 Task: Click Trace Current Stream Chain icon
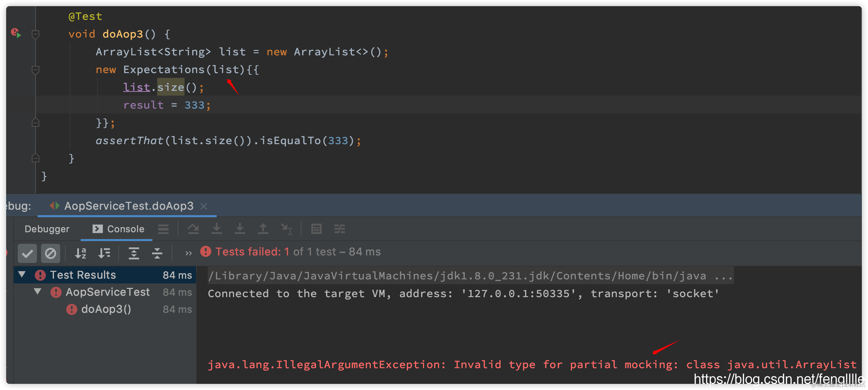pyautogui.click(x=339, y=229)
